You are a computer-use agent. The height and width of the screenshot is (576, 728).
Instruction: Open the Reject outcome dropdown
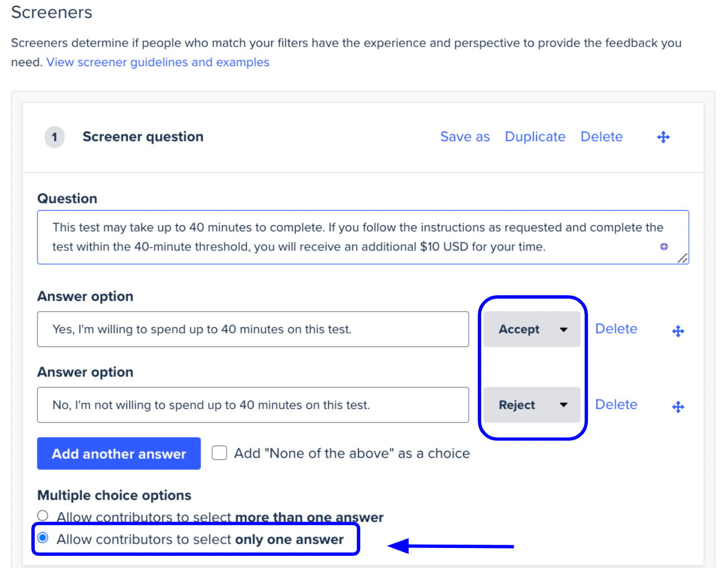tap(531, 405)
